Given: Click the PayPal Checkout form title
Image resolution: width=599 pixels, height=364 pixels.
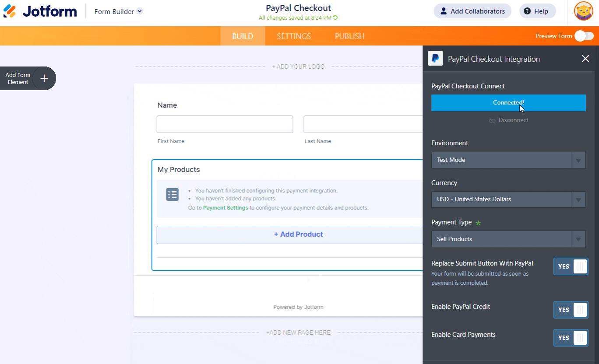Looking at the screenshot, I should (x=298, y=8).
